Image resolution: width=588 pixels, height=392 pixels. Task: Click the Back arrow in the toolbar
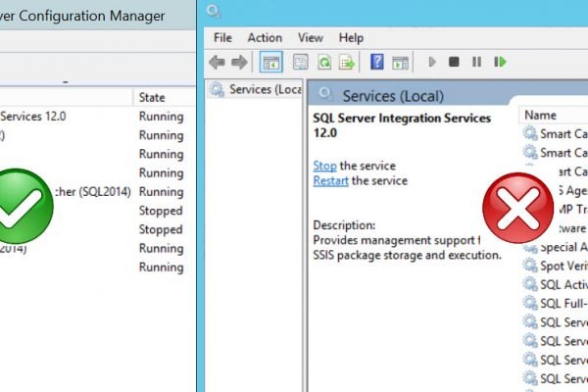point(217,63)
